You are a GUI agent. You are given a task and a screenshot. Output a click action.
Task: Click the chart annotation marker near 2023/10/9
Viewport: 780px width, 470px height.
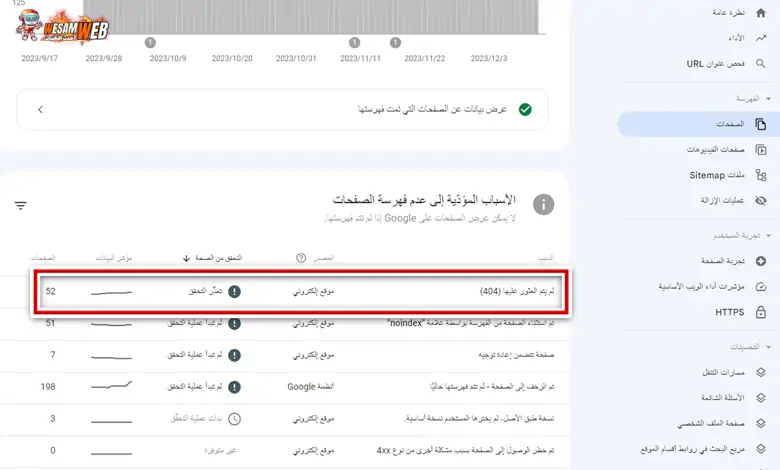150,43
